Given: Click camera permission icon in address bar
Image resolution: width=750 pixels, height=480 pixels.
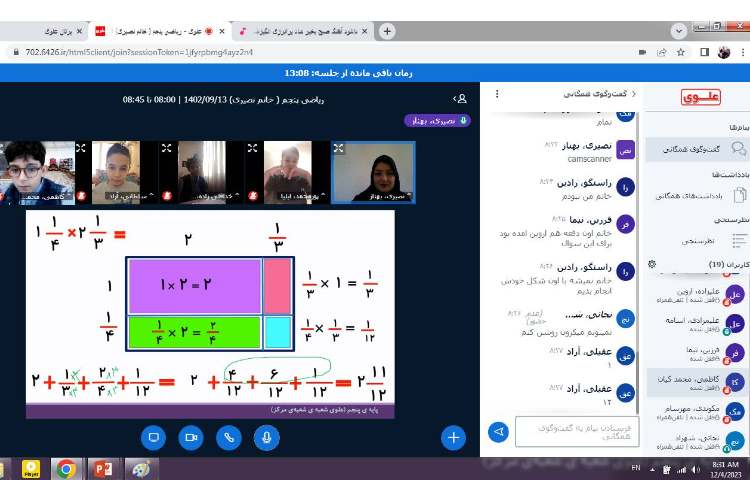Looking at the screenshot, I should (x=642, y=52).
